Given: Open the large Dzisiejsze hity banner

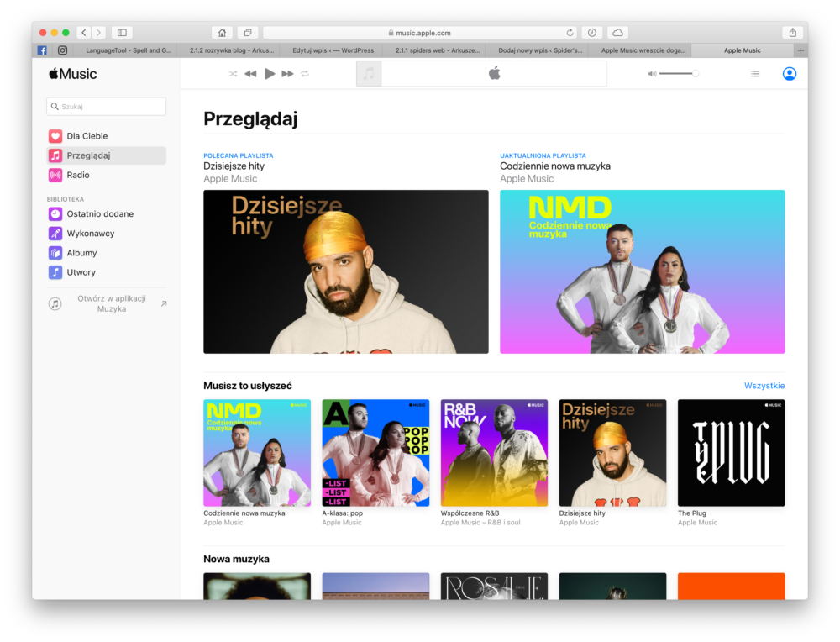Looking at the screenshot, I should click(x=346, y=271).
